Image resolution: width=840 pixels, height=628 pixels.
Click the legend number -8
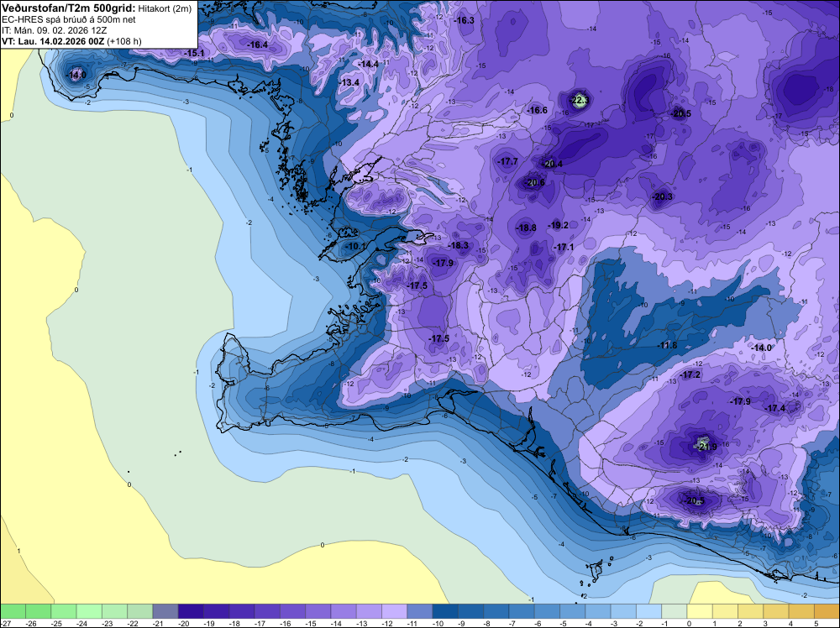489,624
